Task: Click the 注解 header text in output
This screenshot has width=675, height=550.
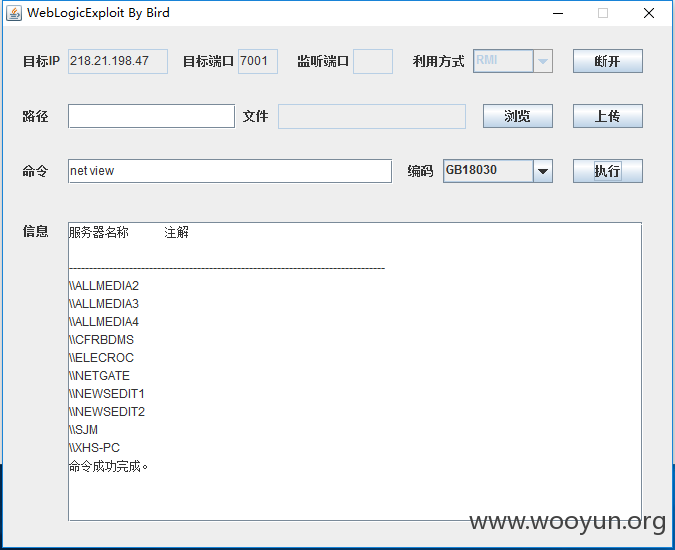Action: [x=176, y=232]
